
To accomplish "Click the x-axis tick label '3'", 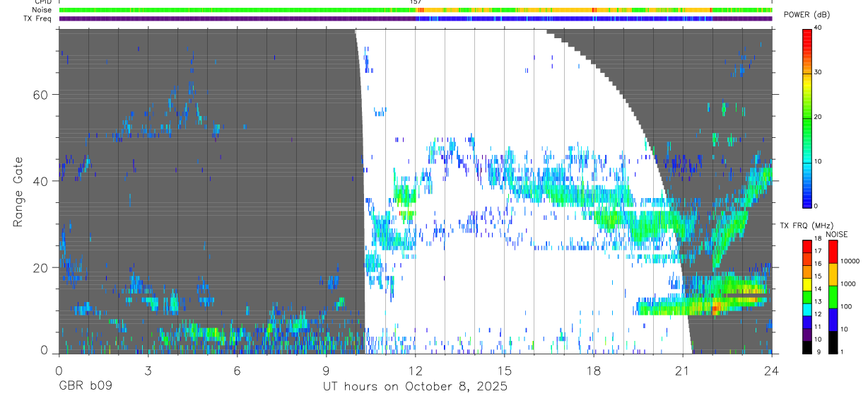I will coord(148,370).
